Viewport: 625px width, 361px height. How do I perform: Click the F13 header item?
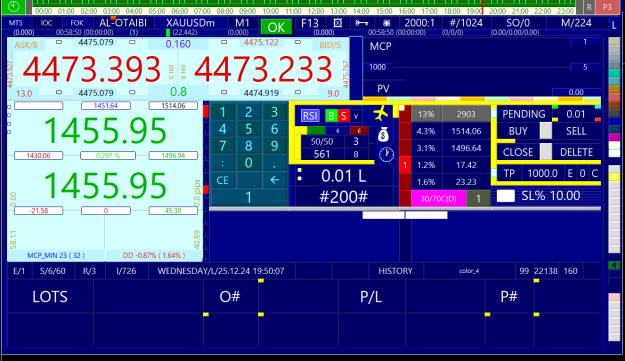click(310, 23)
